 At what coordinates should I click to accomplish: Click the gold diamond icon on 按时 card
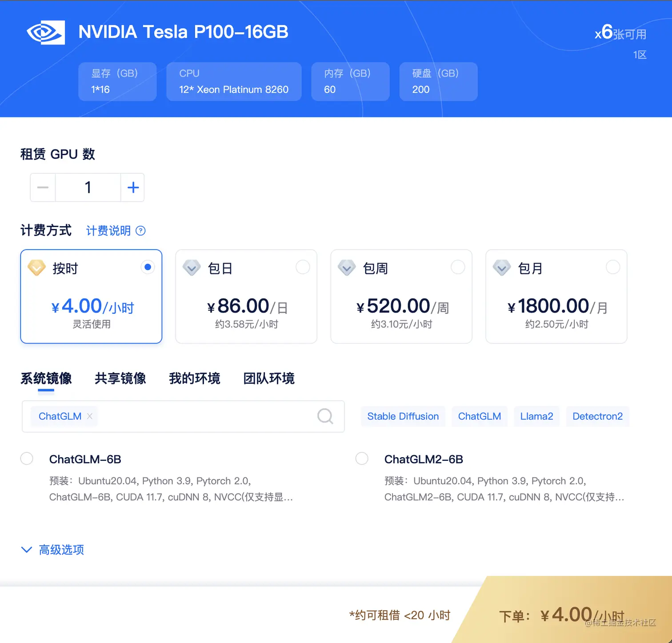click(x=36, y=268)
